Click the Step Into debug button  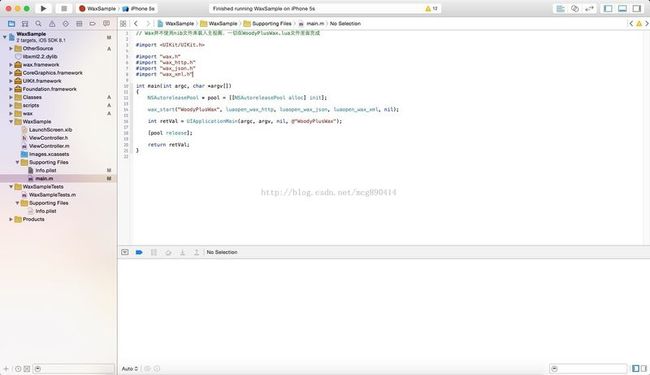click(x=182, y=252)
